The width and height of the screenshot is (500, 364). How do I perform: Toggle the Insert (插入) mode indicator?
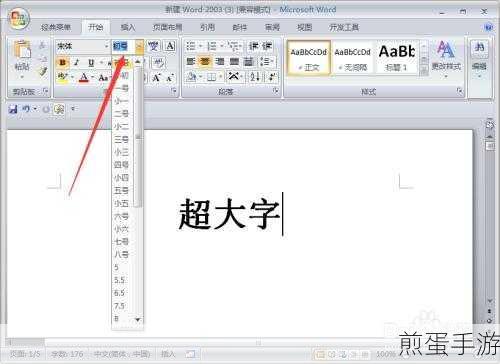coord(168,354)
